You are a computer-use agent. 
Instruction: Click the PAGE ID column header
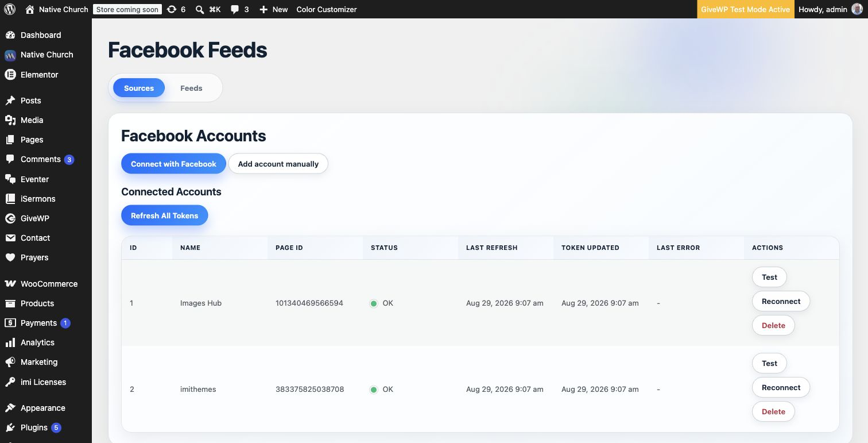(289, 248)
